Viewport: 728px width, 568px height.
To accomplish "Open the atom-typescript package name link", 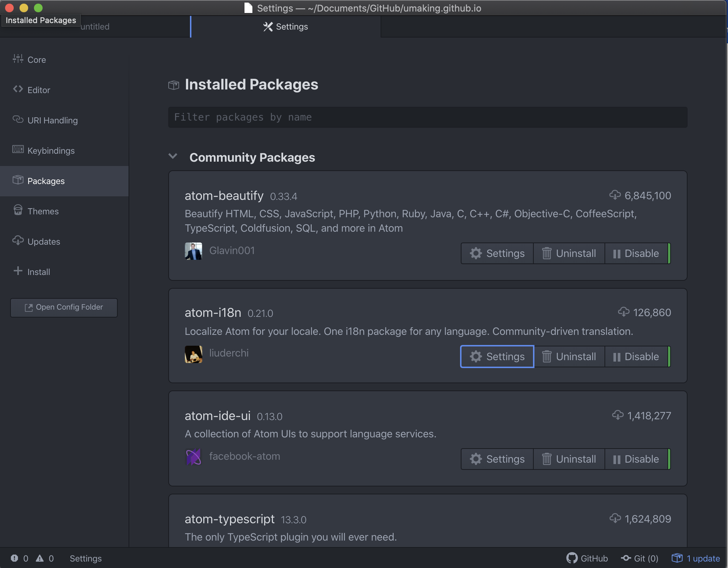I will coord(229,519).
